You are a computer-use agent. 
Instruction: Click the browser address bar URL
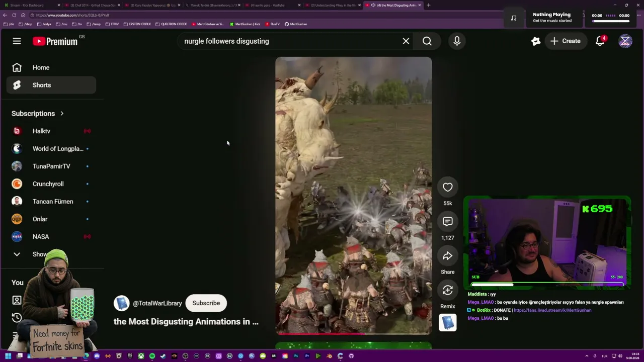click(72, 15)
